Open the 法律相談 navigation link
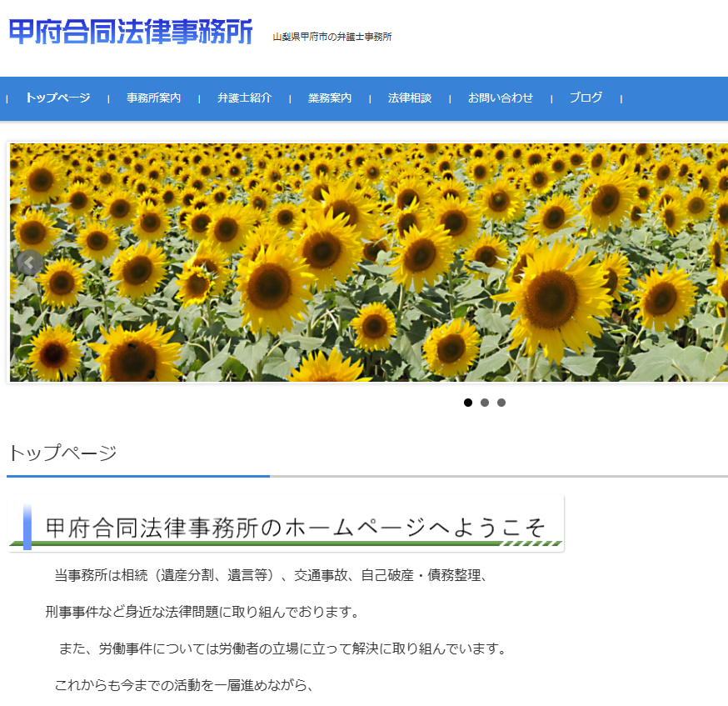 click(x=409, y=98)
